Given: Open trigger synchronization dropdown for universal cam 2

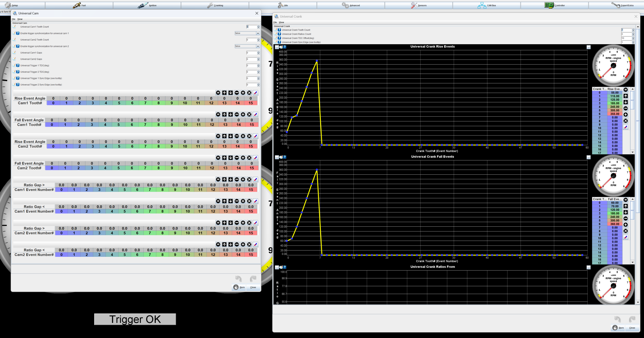Looking at the screenshot, I should (258, 46).
